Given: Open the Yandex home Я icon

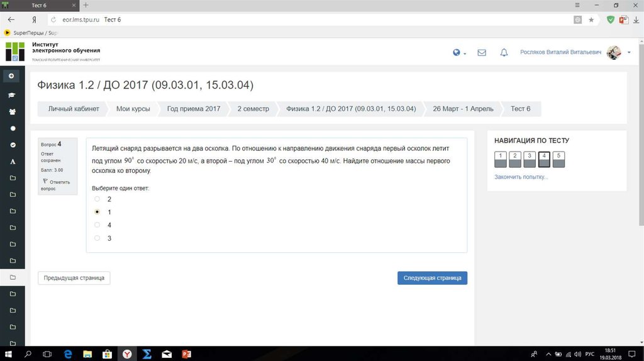Looking at the screenshot, I should pos(34,19).
